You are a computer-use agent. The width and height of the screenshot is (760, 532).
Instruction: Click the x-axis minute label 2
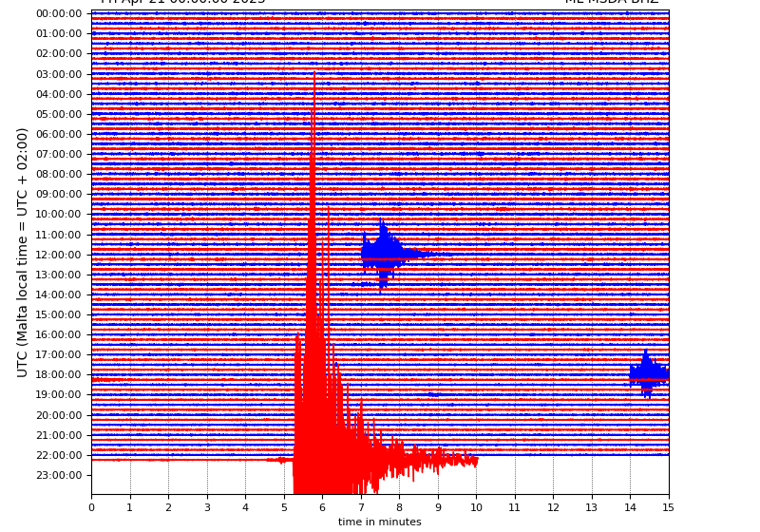click(169, 507)
